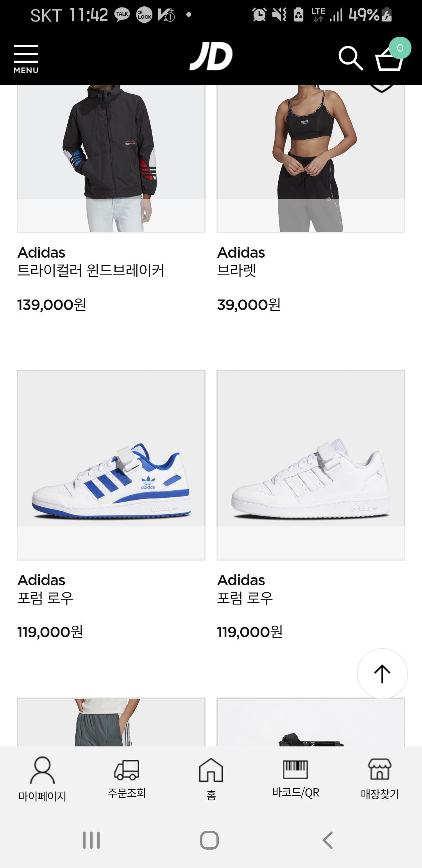Open the black bralette product image

pos(311,158)
